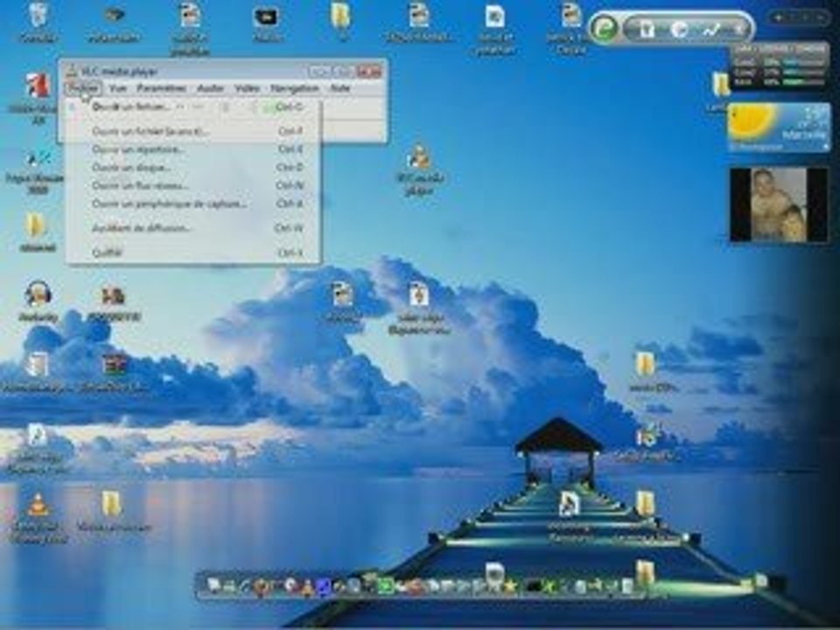Choose 'Ouvrir un disque...' entry
Viewport: 840px width, 630px height.
tap(192, 168)
